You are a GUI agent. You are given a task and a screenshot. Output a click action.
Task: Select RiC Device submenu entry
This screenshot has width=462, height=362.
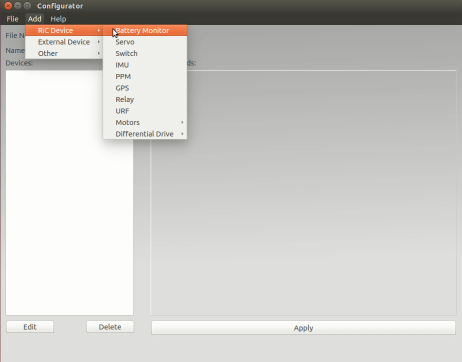[64, 30]
